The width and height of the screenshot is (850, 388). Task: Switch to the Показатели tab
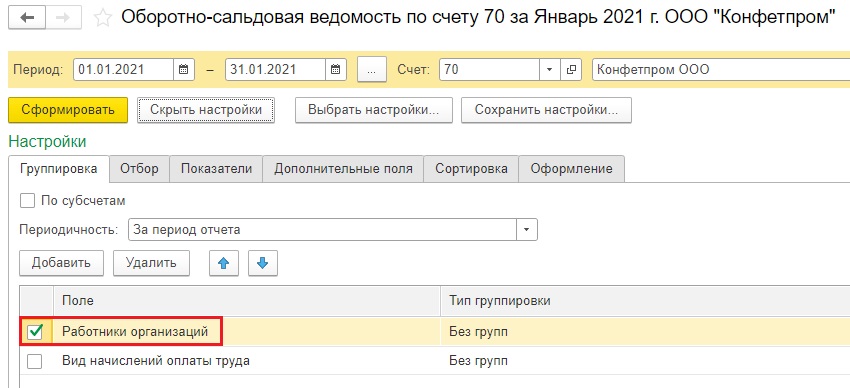point(216,169)
